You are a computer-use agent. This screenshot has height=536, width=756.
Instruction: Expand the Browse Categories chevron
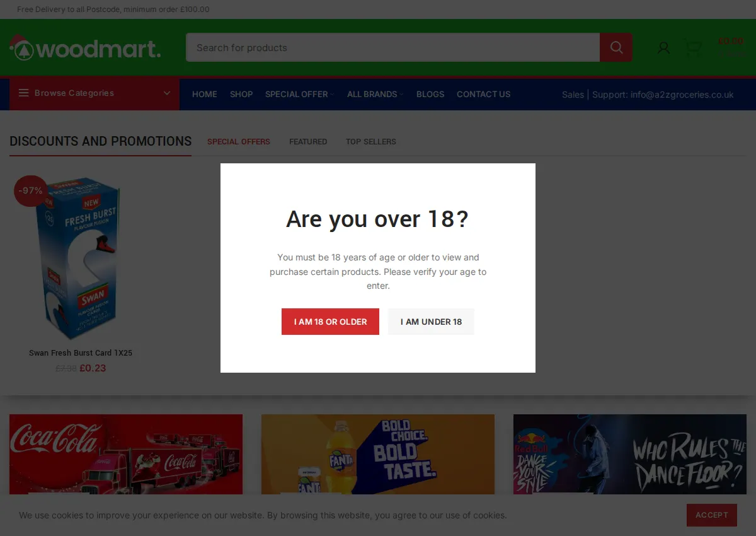167,93
